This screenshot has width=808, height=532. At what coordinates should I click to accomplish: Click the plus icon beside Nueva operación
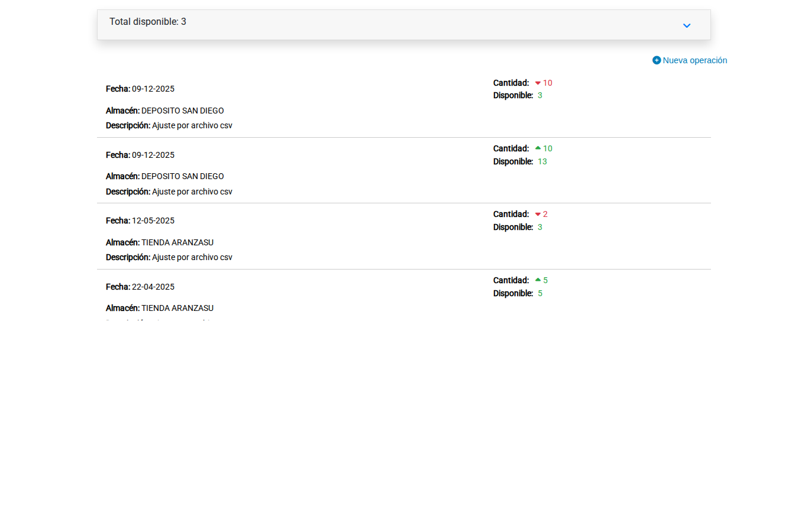coord(656,60)
